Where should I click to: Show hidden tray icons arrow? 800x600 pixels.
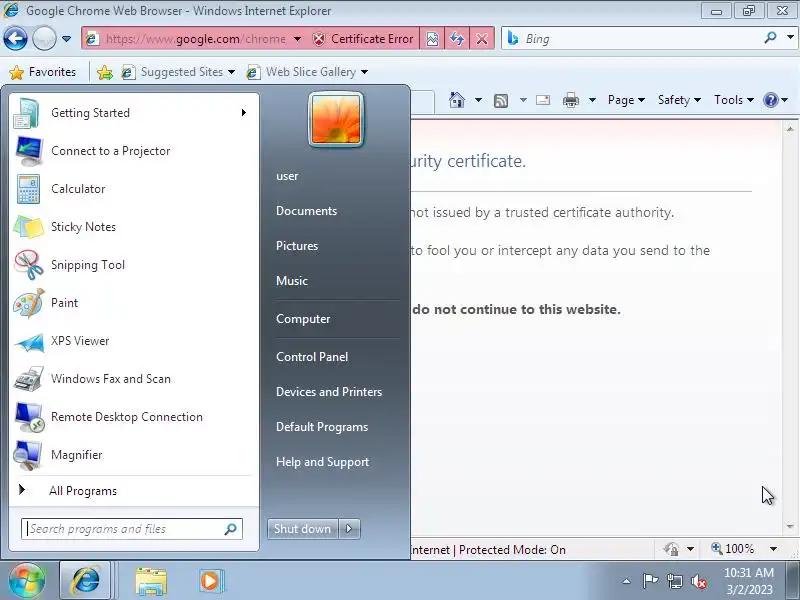(627, 581)
